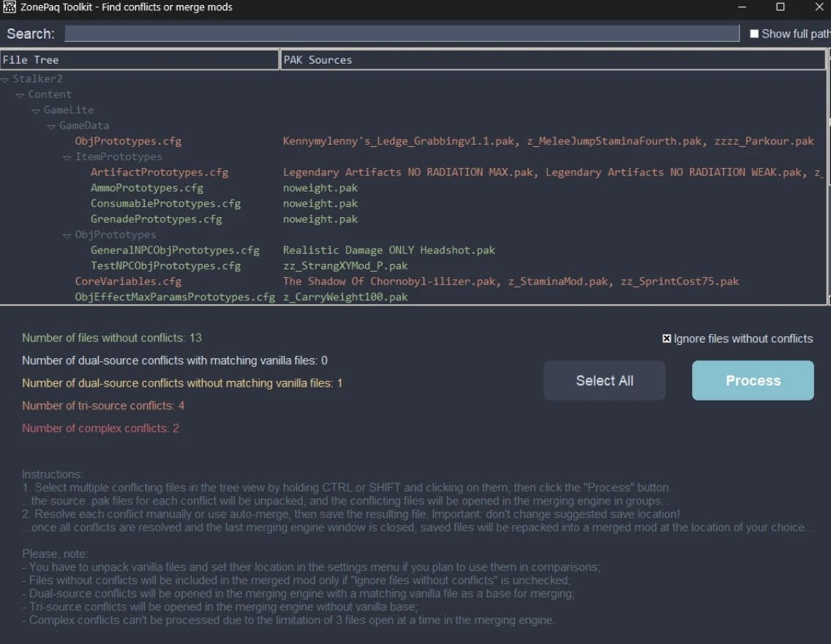Screen dimensions: 831x644
Task: Select GeneralNPCObjPrototypes.cfg in file tree
Action: (x=175, y=250)
